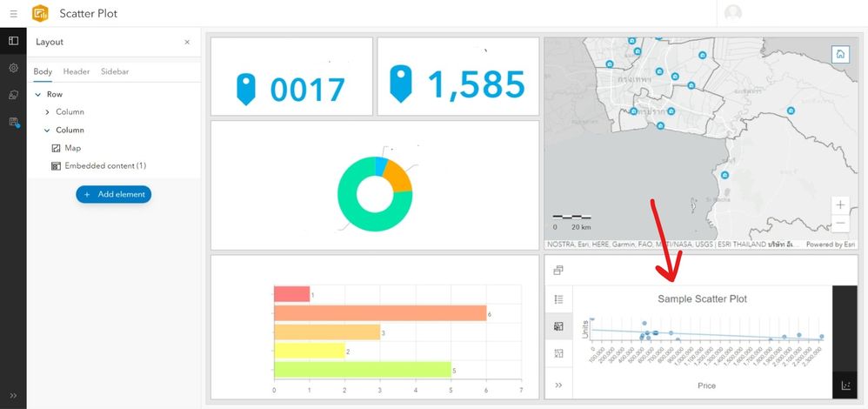Expand the first collapsed Column node
This screenshot has height=409, width=868.
[x=47, y=112]
